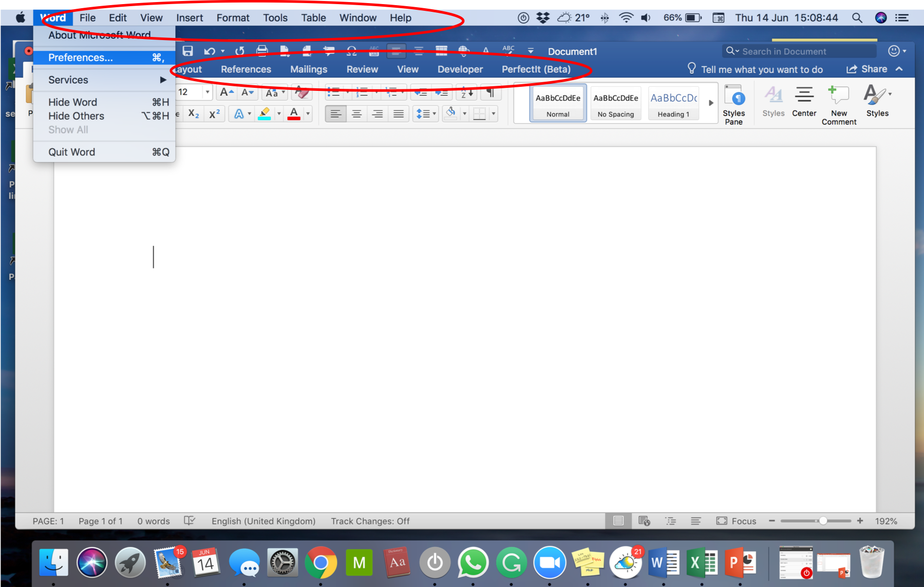The image size is (924, 587).
Task: Center-align text using the paragraph alignment icon
Action: coord(356,114)
